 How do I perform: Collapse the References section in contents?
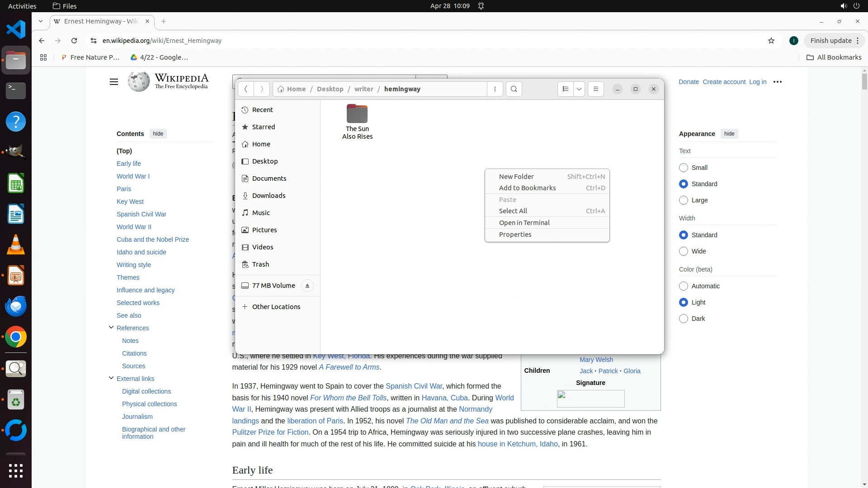pyautogui.click(x=111, y=328)
